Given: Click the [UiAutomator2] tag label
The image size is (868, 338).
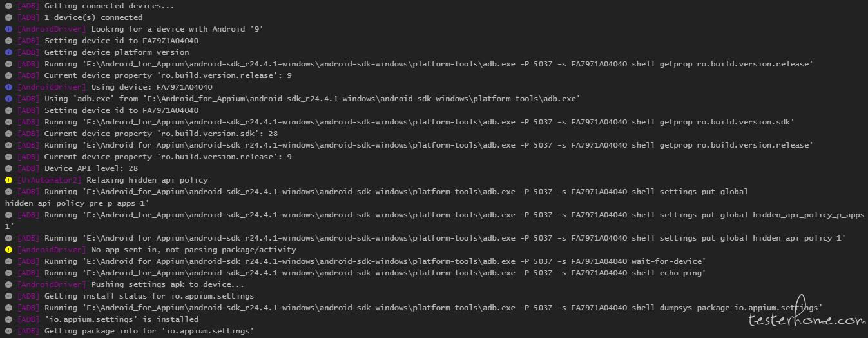Looking at the screenshot, I should click(49, 180).
